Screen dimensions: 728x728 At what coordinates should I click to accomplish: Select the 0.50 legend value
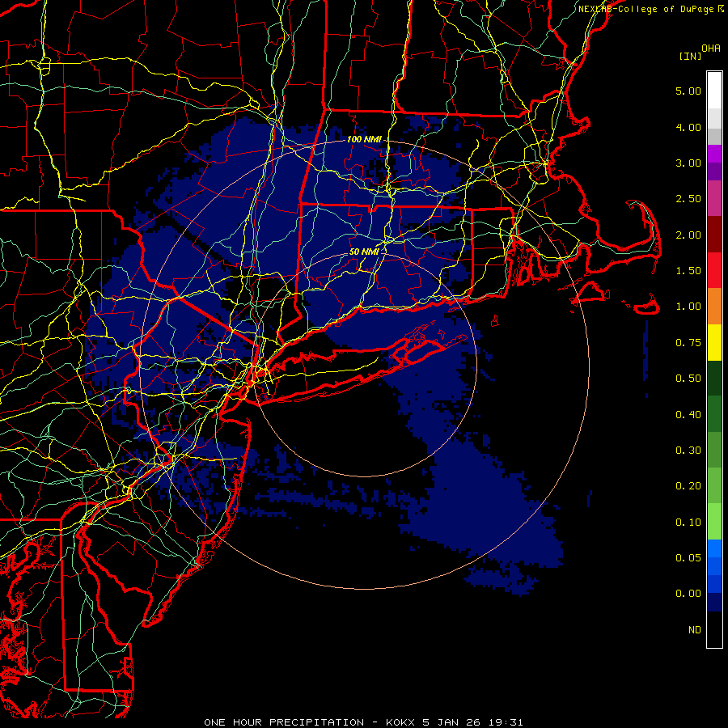(688, 379)
